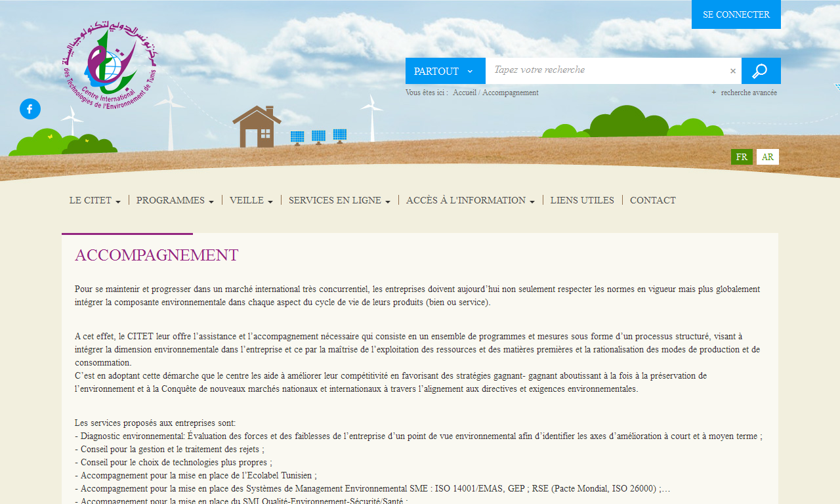This screenshot has height=504, width=840.
Task: Clear the search field with the X
Action: (733, 71)
